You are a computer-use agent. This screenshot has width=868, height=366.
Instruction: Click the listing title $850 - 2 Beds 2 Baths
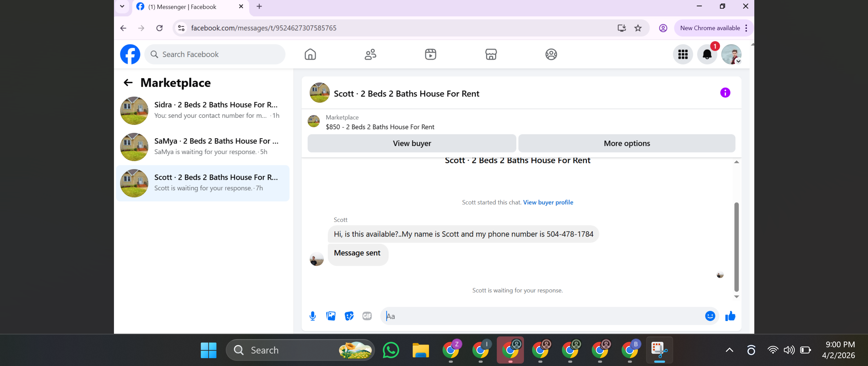pyautogui.click(x=380, y=127)
